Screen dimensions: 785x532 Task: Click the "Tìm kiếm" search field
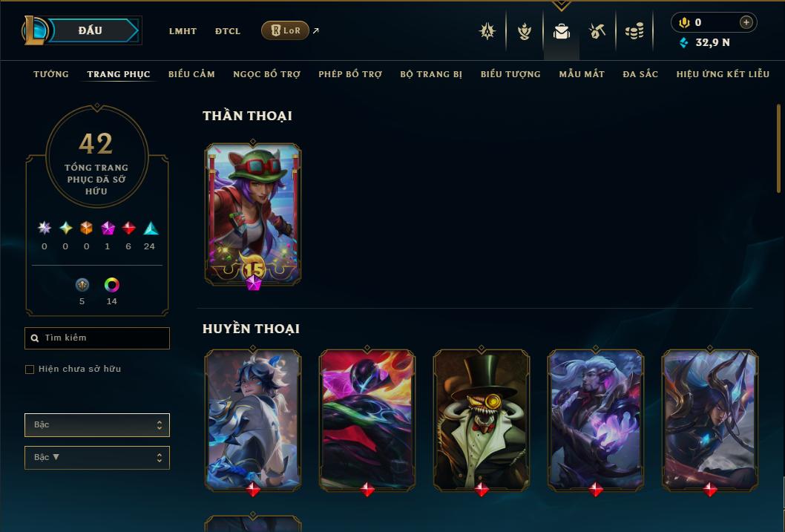tap(97, 338)
